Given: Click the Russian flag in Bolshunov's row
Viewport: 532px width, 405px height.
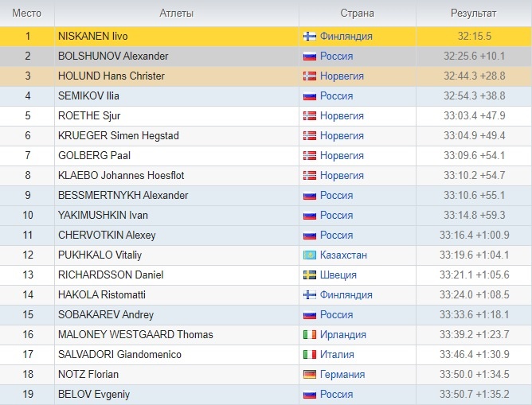Looking at the screenshot, I should click(310, 56).
